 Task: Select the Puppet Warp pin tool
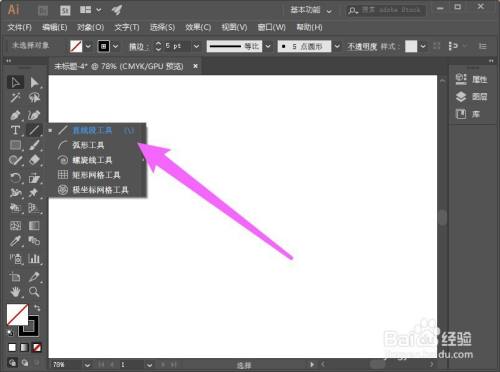(x=34, y=193)
